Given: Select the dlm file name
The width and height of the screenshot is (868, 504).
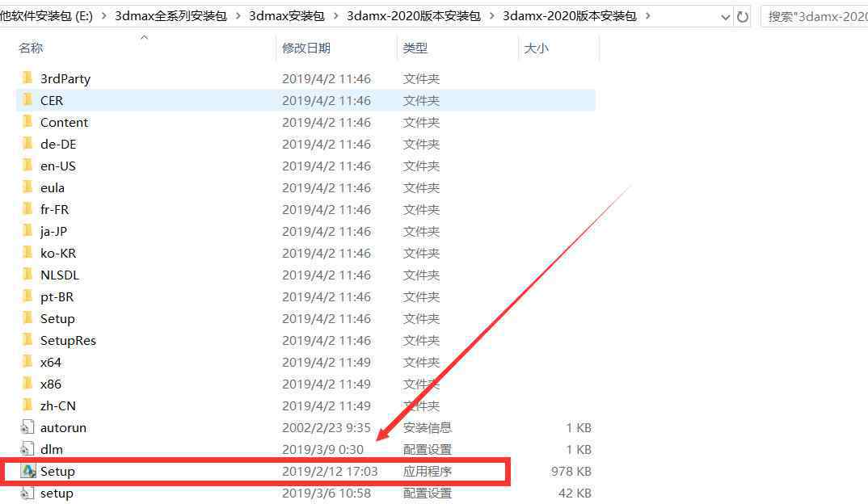Looking at the screenshot, I should click(x=52, y=449).
